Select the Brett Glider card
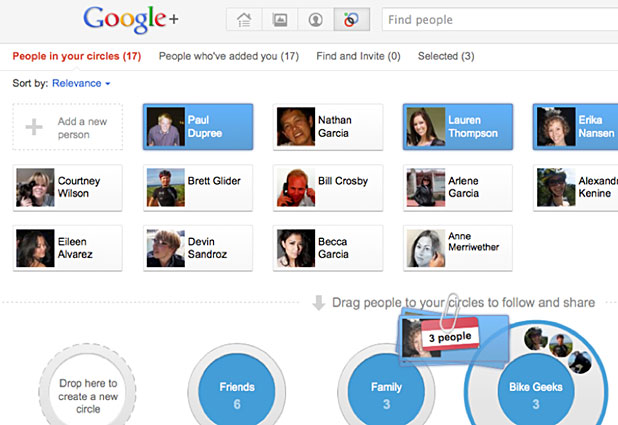 tap(198, 188)
